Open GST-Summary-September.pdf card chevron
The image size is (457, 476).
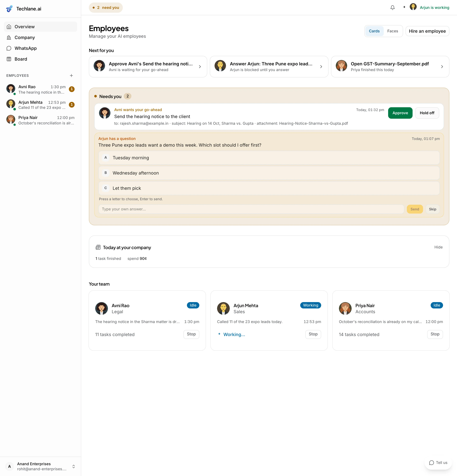click(x=442, y=66)
